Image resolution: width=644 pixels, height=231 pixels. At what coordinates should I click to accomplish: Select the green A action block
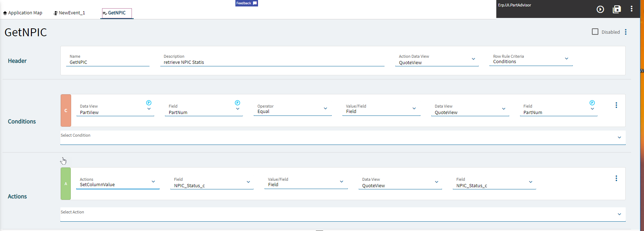(66, 184)
